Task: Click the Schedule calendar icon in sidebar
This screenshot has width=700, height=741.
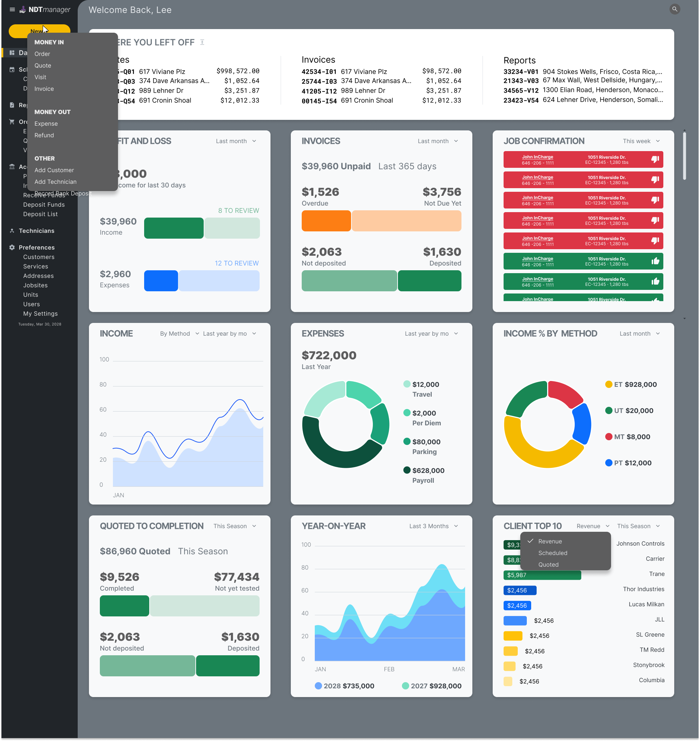Action: coord(12,69)
